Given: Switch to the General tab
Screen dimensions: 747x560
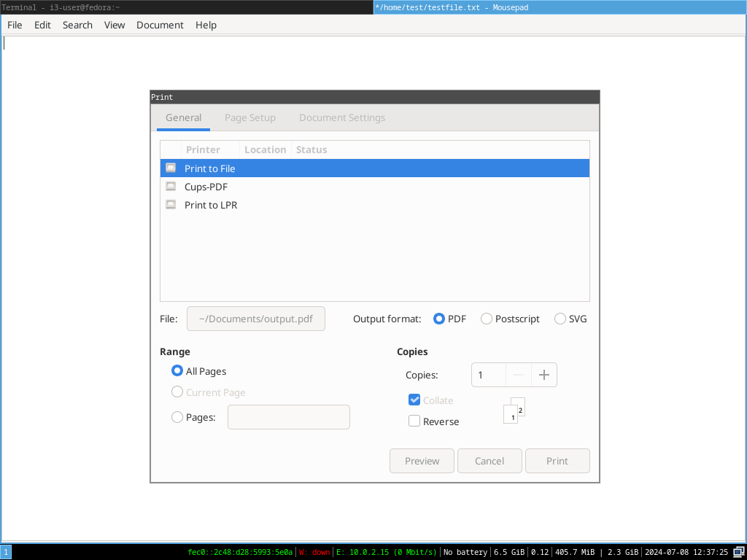Looking at the screenshot, I should pyautogui.click(x=183, y=117).
